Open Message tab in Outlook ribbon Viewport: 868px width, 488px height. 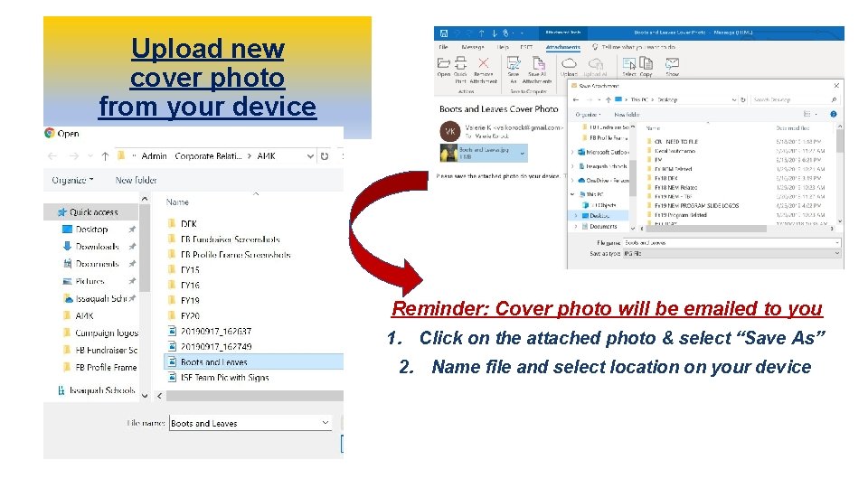[473, 47]
